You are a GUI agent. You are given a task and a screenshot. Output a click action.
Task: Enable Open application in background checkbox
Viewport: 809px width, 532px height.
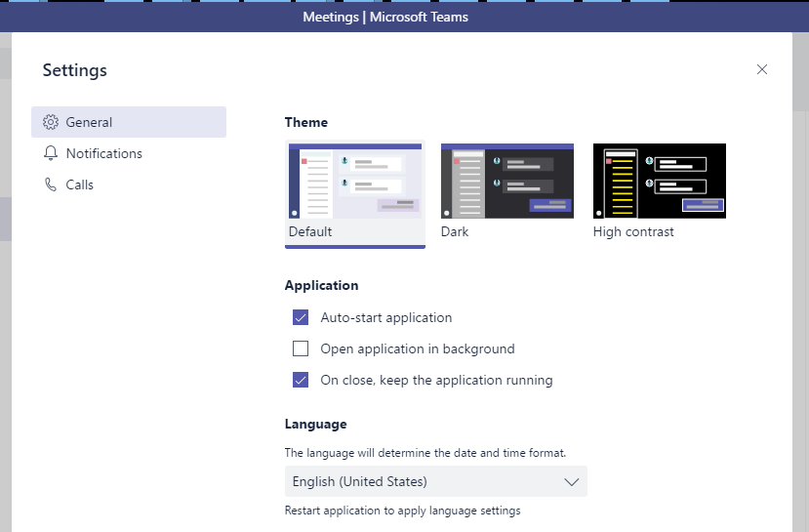[301, 348]
